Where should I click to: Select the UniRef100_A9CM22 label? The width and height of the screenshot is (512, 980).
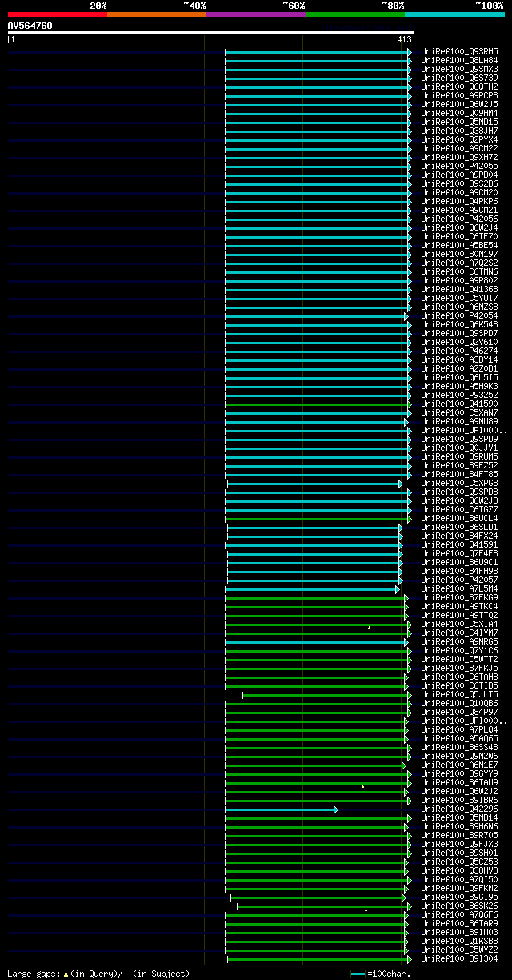[459, 148]
